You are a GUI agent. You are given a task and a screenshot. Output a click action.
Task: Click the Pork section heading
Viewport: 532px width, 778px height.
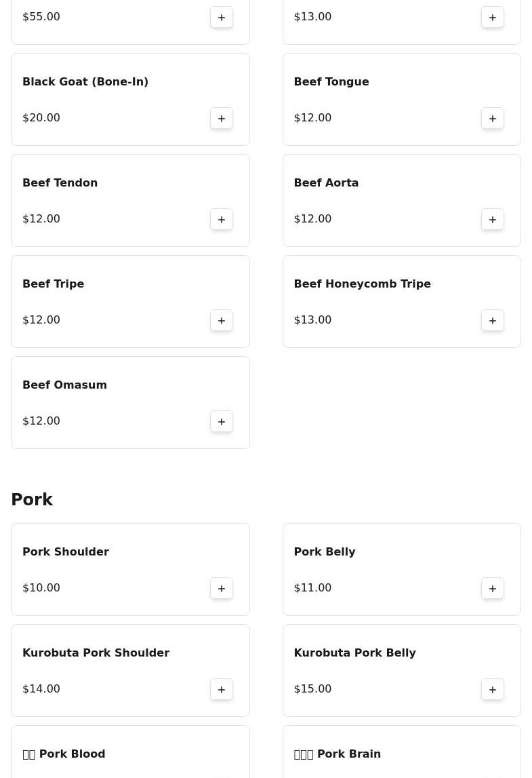click(x=32, y=500)
